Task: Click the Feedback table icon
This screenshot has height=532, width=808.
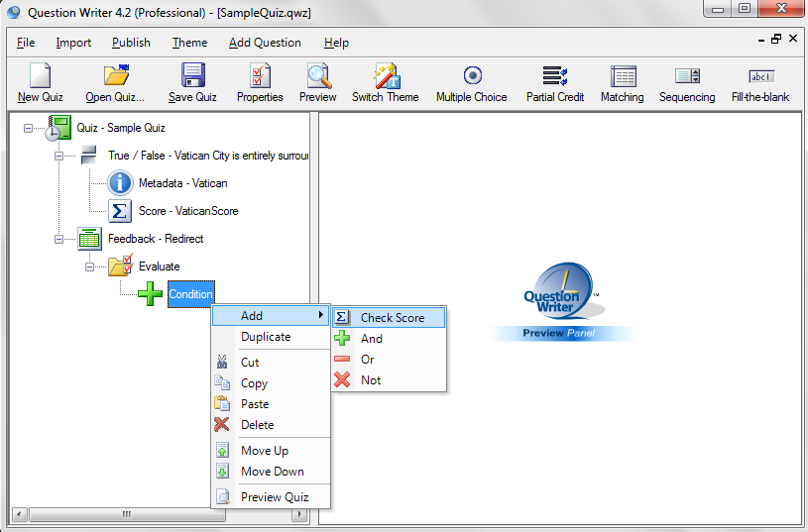Action: (x=89, y=239)
